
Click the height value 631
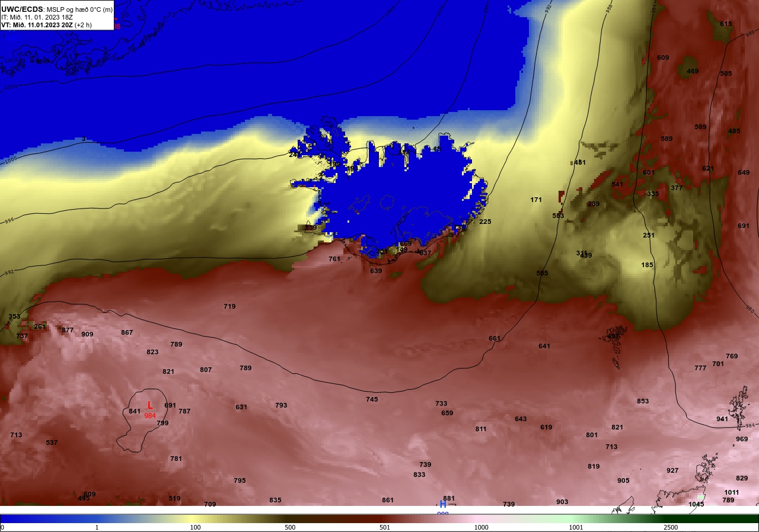tap(241, 407)
